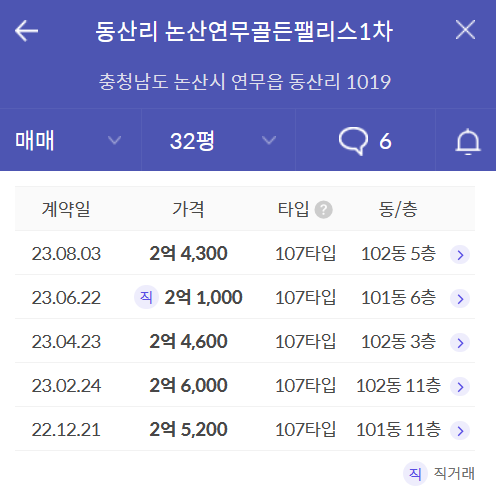The image size is (496, 494).
Task: Click 102동 3층 cell
Action: coord(398,342)
